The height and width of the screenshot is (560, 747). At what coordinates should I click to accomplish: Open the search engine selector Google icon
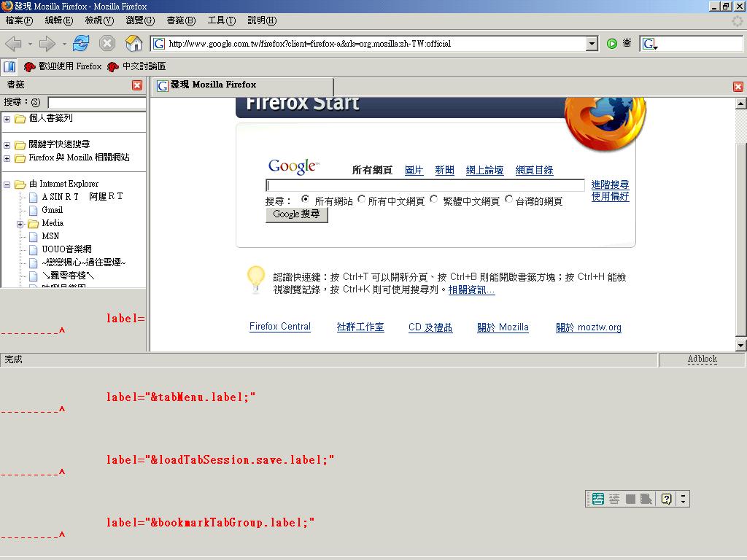pyautogui.click(x=650, y=44)
